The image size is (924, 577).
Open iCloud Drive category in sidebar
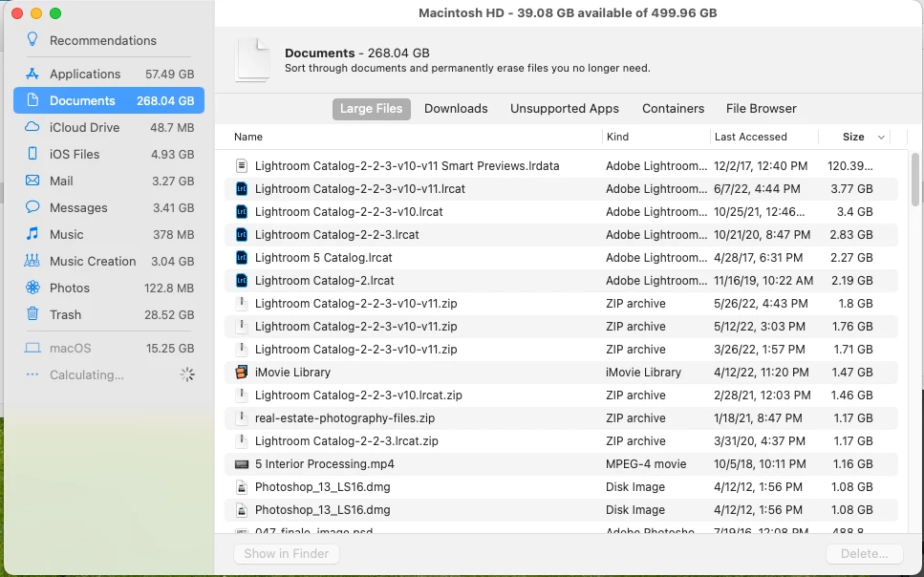point(109,127)
